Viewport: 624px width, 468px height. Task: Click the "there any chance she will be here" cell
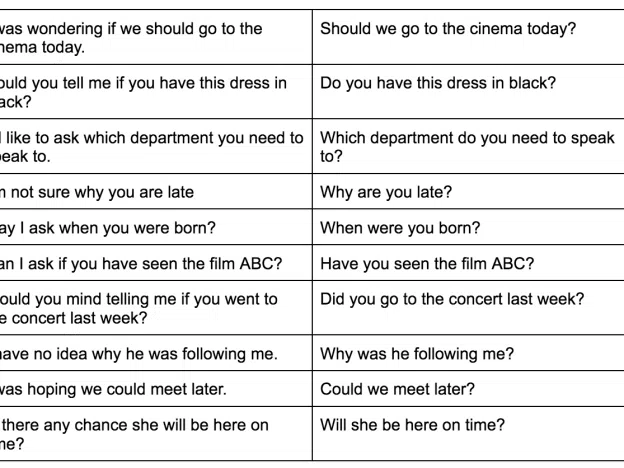[x=134, y=434]
